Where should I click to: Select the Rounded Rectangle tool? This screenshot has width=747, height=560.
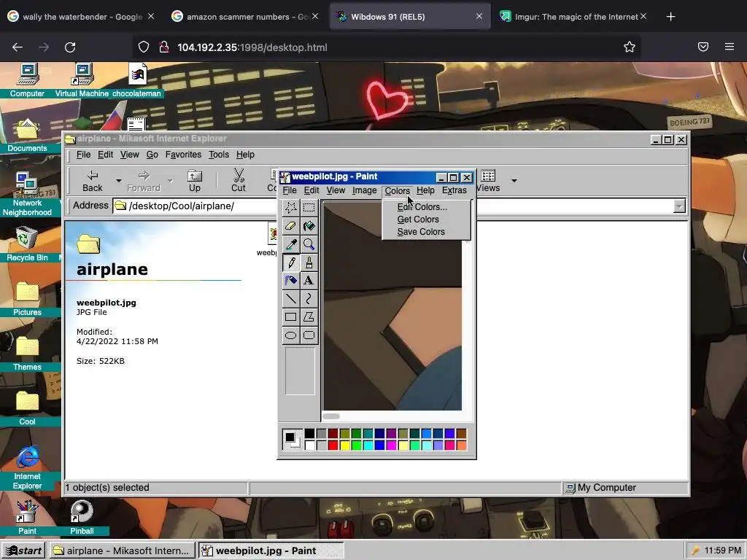(309, 335)
